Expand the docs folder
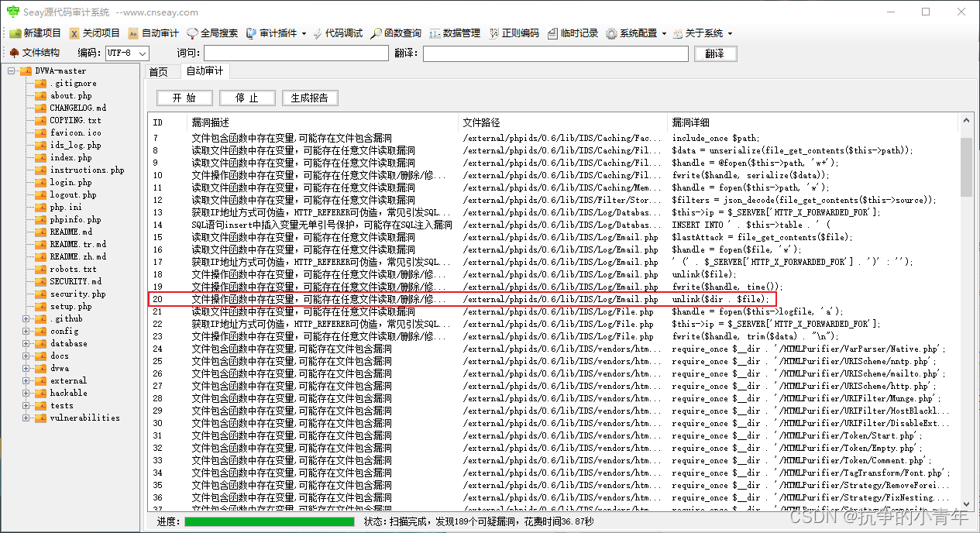Screen dimensions: 980x533 click(26, 356)
